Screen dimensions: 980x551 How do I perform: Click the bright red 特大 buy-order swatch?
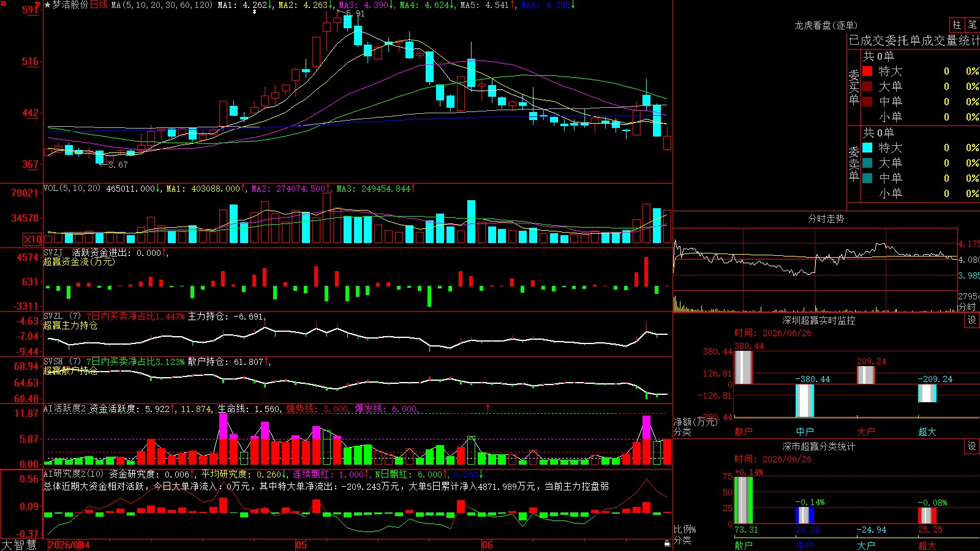(867, 71)
